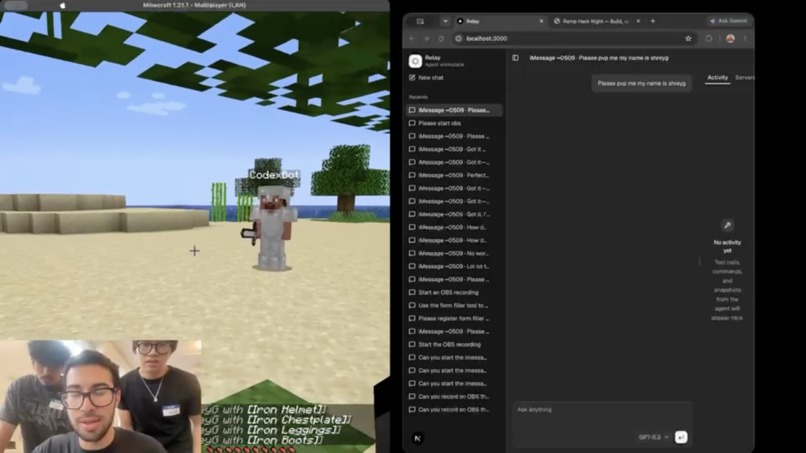The width and height of the screenshot is (806, 453).
Task: Open the 'Please start obs' chat
Action: click(454, 123)
